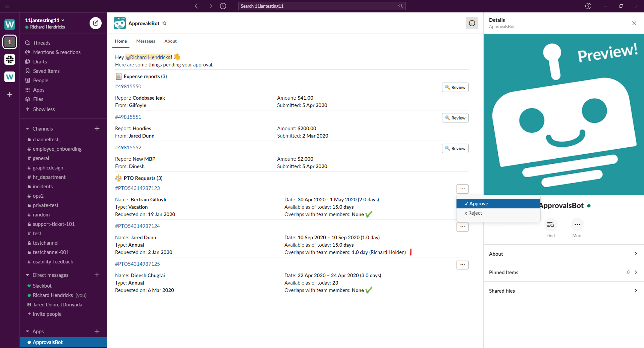Collapse the Show less sidebar section
Viewport: 644px width, 348px height.
44,109
